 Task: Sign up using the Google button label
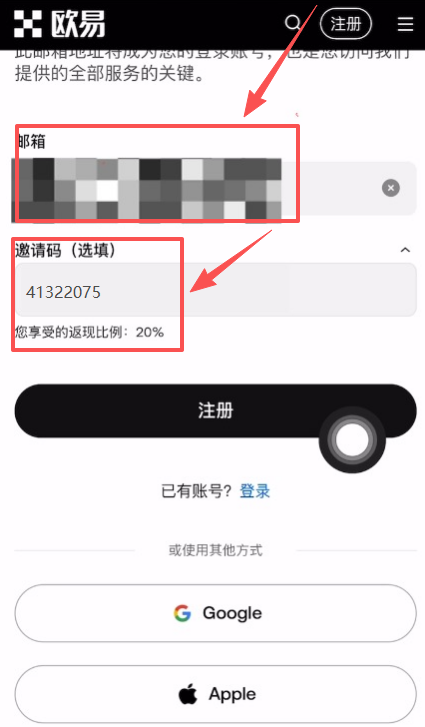tap(232, 613)
